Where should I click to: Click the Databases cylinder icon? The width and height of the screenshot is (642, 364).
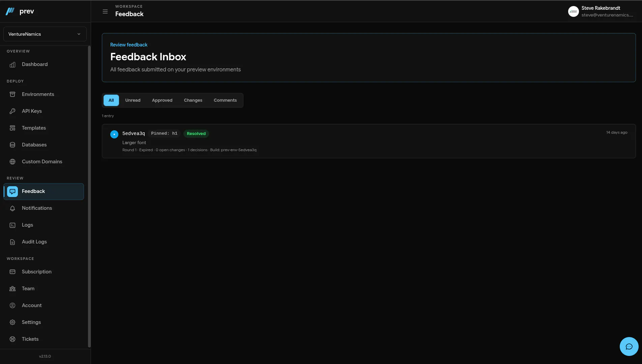coord(12,145)
